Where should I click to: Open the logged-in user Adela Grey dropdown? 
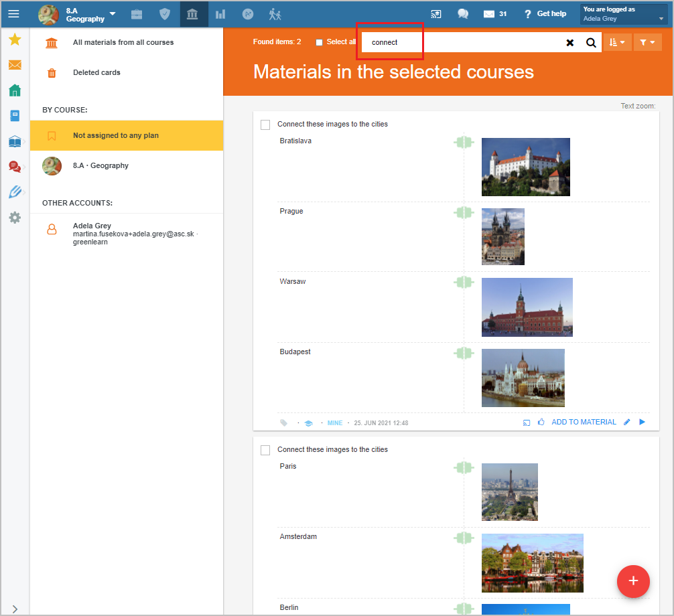[624, 14]
